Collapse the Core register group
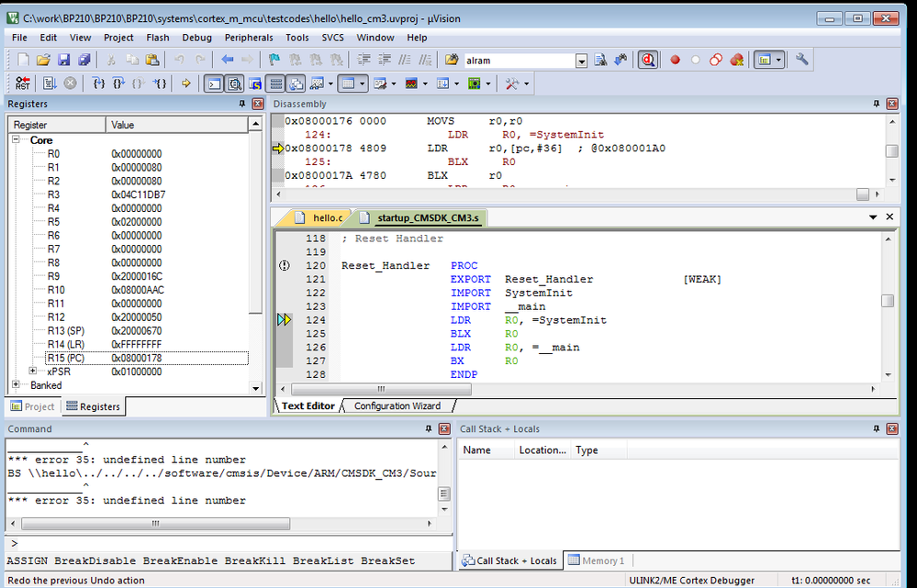This screenshot has width=917, height=588. pos(16,139)
